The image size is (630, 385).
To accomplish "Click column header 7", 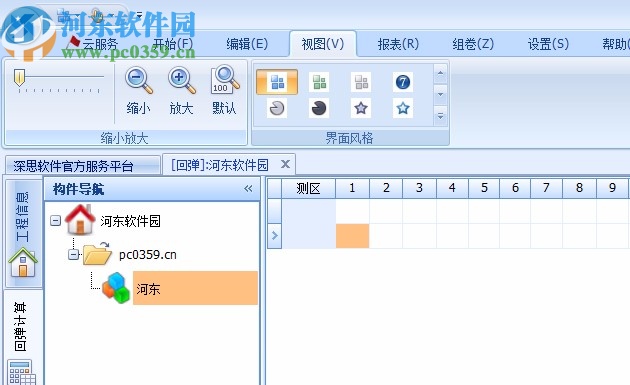I will point(546,188).
